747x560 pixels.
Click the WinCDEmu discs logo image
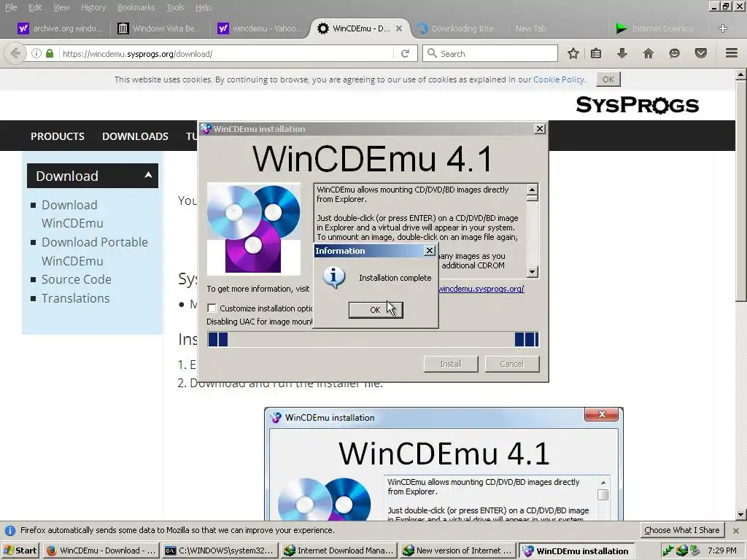coord(253,229)
